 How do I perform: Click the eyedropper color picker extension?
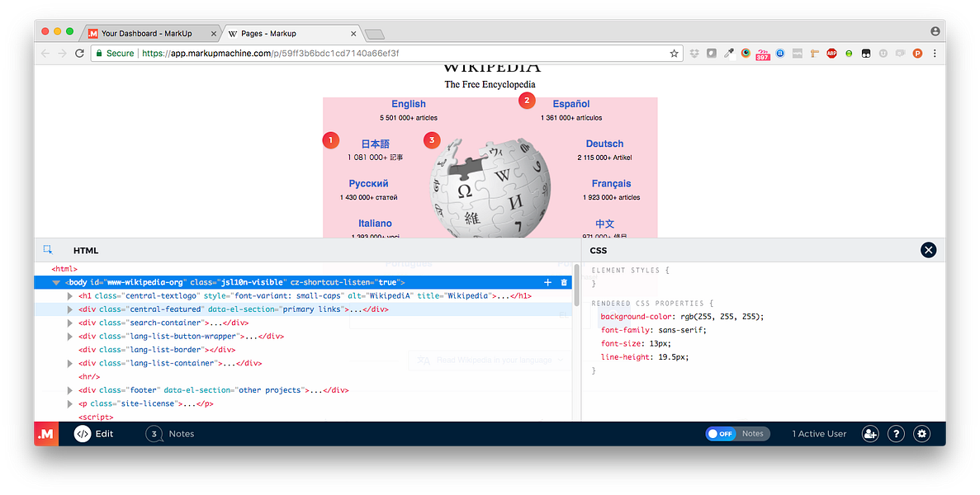tap(729, 53)
